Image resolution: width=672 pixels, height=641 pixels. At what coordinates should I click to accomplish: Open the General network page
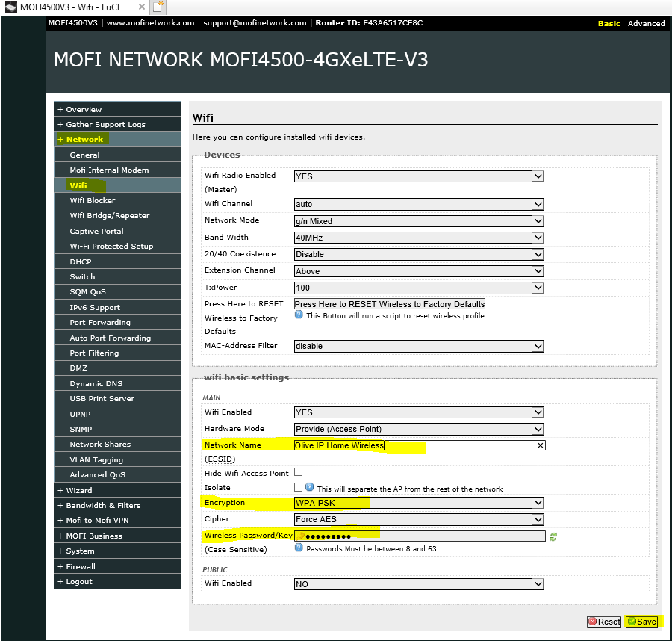(117, 155)
